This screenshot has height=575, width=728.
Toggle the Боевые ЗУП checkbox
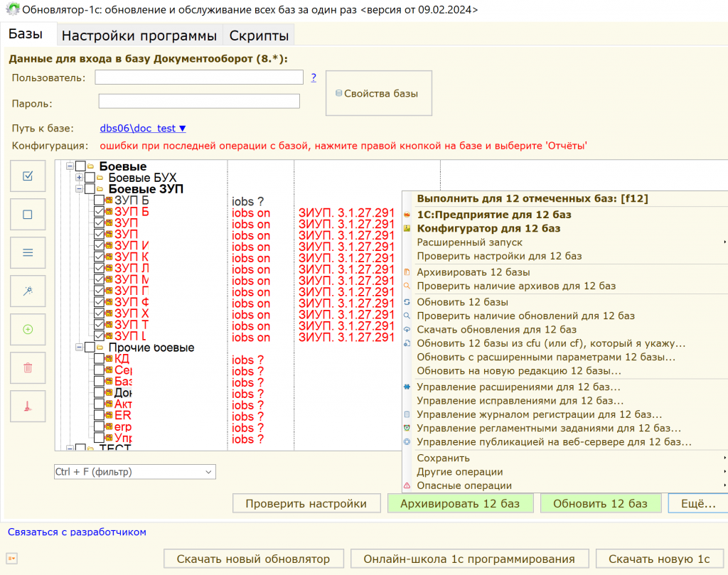click(x=90, y=189)
